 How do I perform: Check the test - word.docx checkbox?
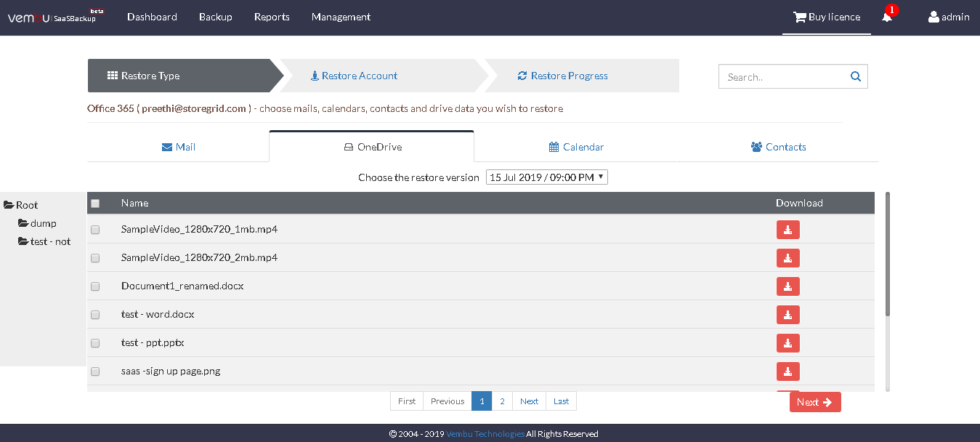point(95,315)
